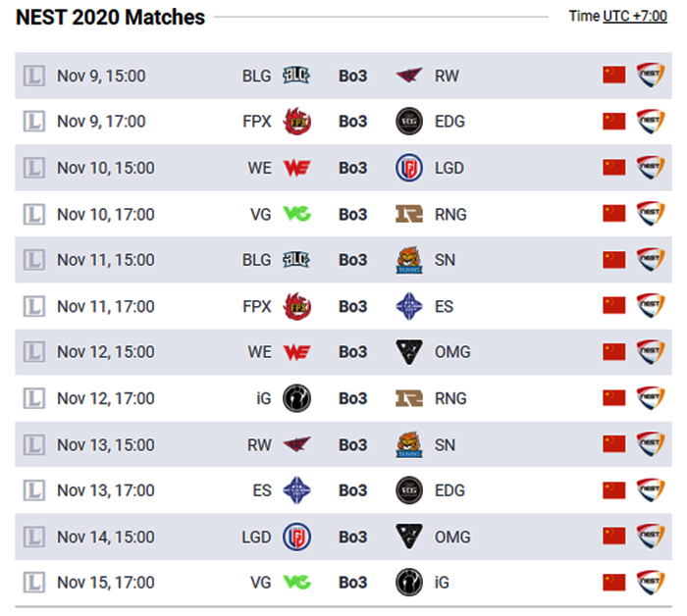Click LGD logo in Nov 10 15:00 match
The image size is (687, 616).
point(409,168)
